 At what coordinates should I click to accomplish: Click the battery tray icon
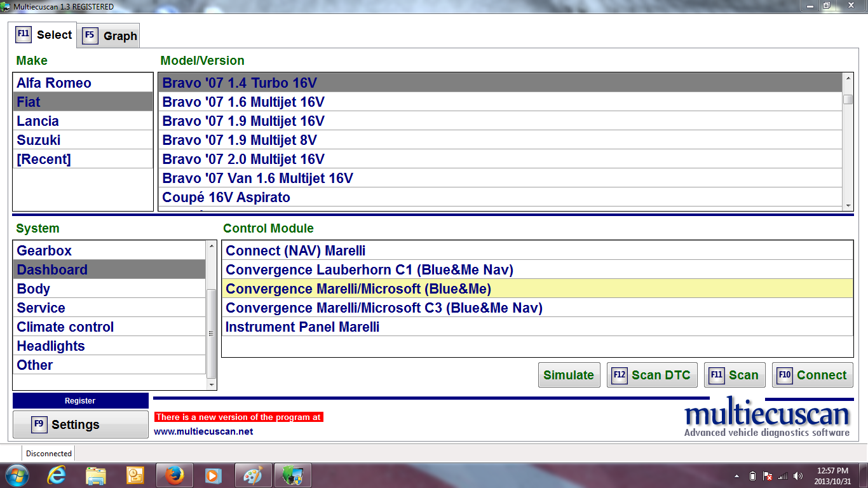pos(752,476)
